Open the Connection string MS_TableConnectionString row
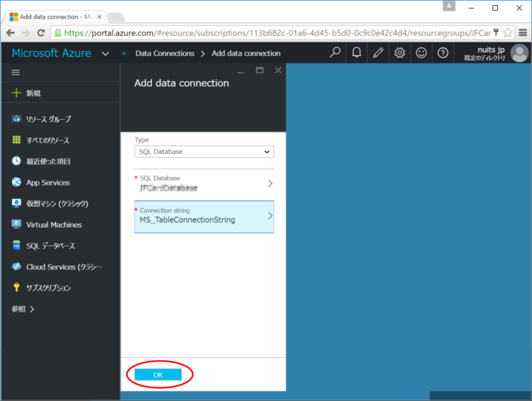 (204, 216)
